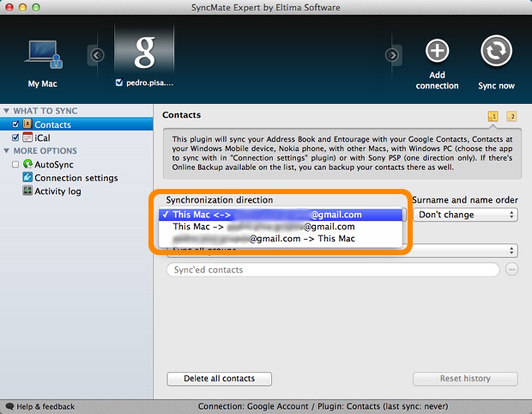Image resolution: width=532 pixels, height=414 pixels.
Task: Open the Surname and name order dropdown
Action: pyautogui.click(x=465, y=215)
